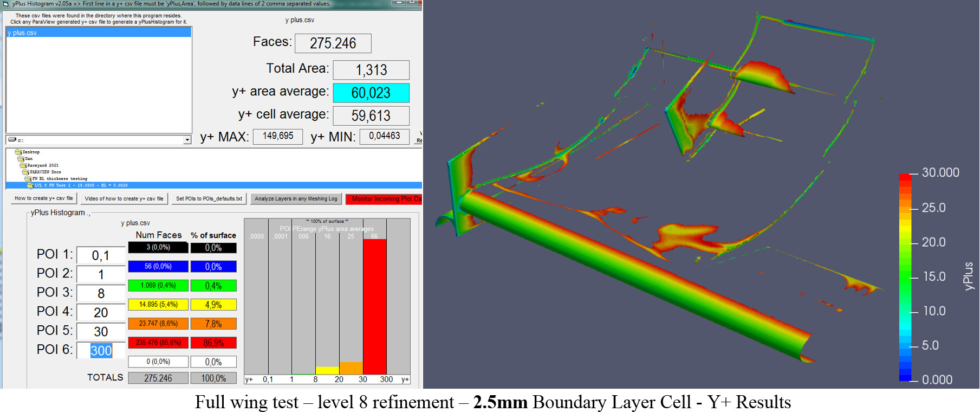980x412 pixels.
Task: Click the c: drive icon in drive selector
Action: tap(12, 140)
